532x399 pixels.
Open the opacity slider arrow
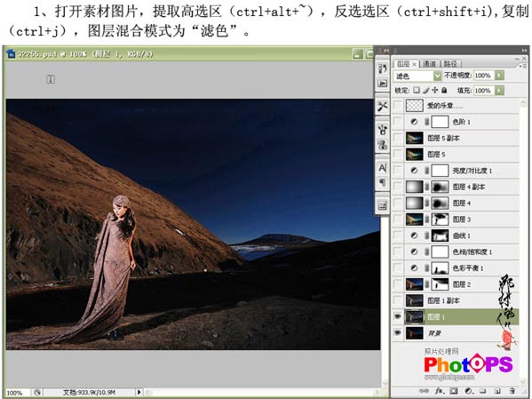tap(499, 75)
